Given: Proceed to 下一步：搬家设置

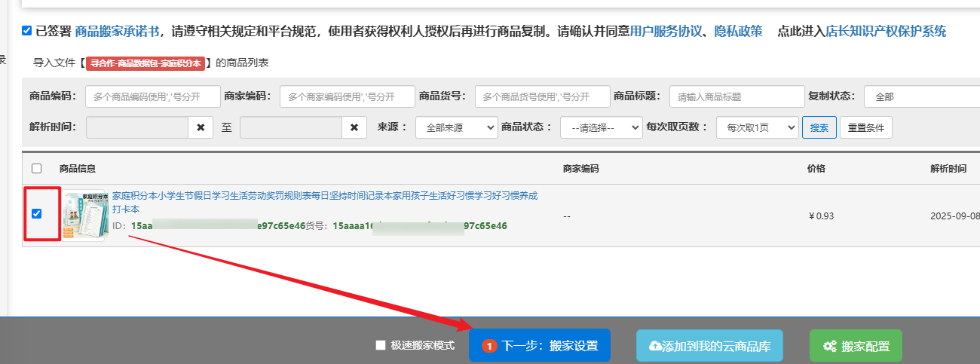Looking at the screenshot, I should pos(540,346).
